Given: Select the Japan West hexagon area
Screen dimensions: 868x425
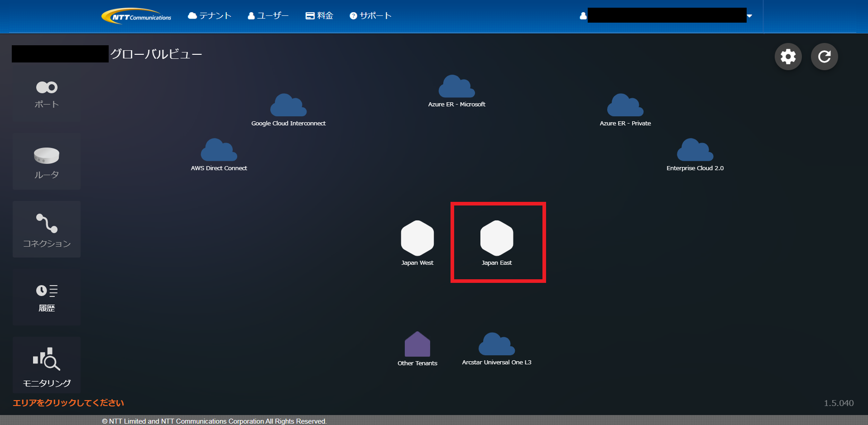Looking at the screenshot, I should click(x=417, y=238).
